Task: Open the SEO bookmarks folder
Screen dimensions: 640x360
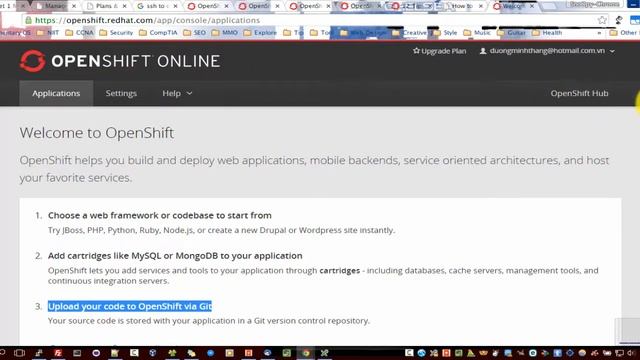Action: tap(195, 33)
